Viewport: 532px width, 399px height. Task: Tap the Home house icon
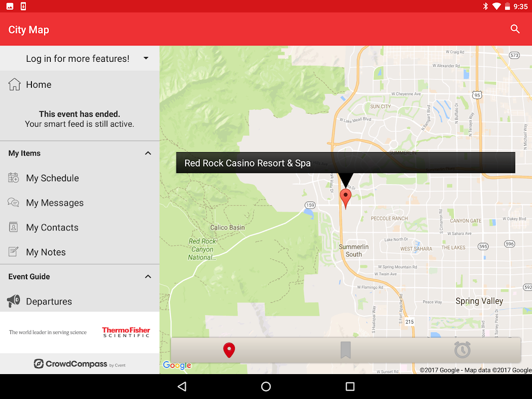14,84
